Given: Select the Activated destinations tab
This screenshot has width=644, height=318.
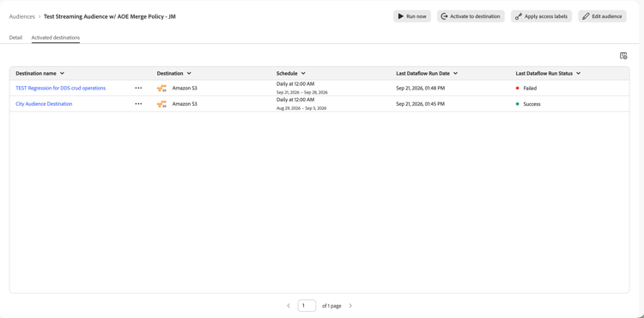Looking at the screenshot, I should pyautogui.click(x=56, y=38).
